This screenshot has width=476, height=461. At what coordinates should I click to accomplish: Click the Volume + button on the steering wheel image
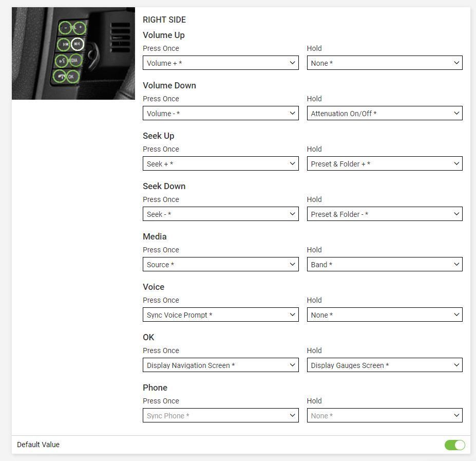tap(79, 28)
